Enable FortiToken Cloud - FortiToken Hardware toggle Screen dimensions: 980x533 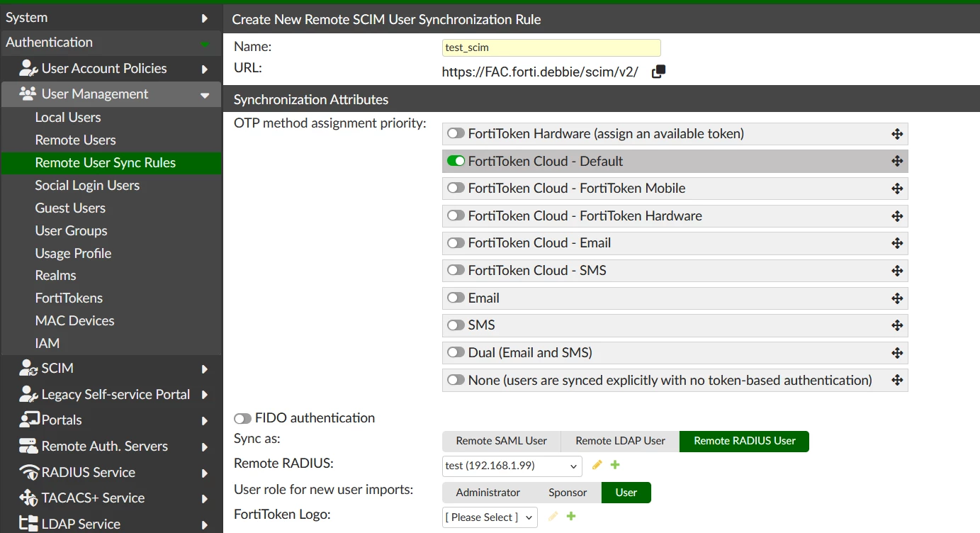[x=456, y=215]
